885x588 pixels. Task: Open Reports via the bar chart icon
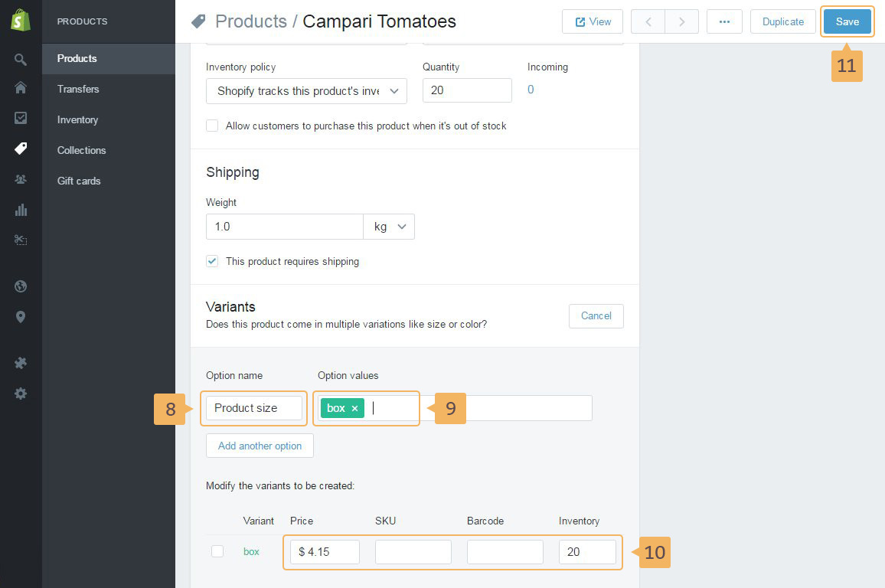pos(21,210)
